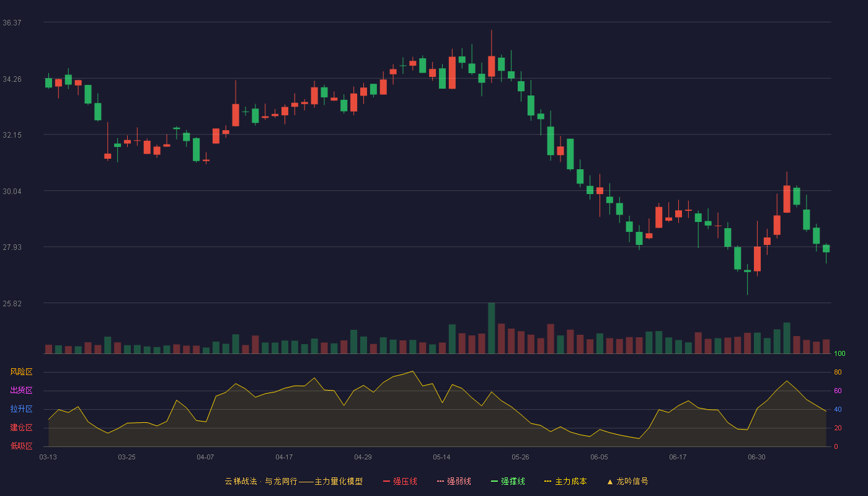Click the orange 80 indicator axis label

click(x=838, y=372)
